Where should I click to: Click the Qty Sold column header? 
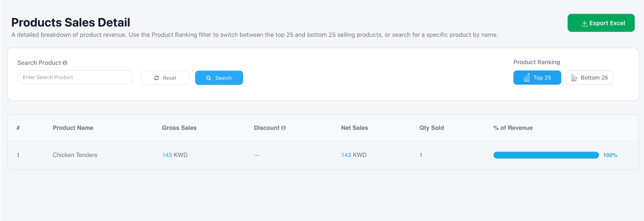click(x=431, y=128)
